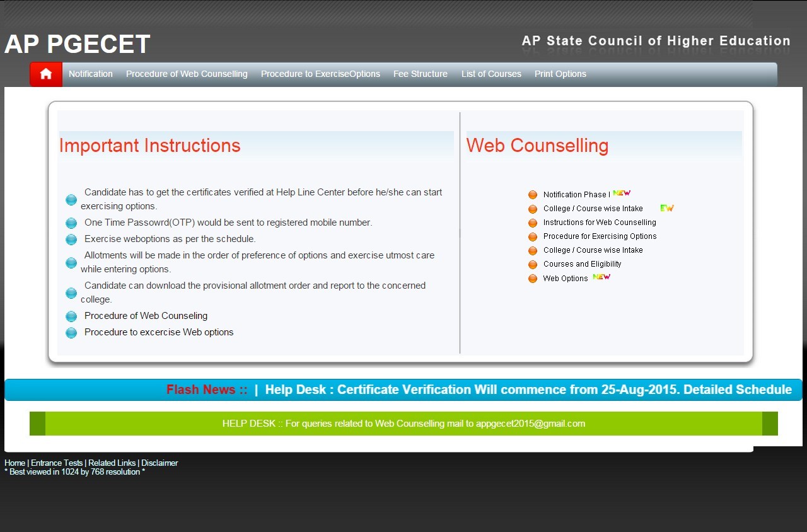The width and height of the screenshot is (807, 532).
Task: Click the orange bullet beside Notification Phase I
Action: [x=533, y=195]
